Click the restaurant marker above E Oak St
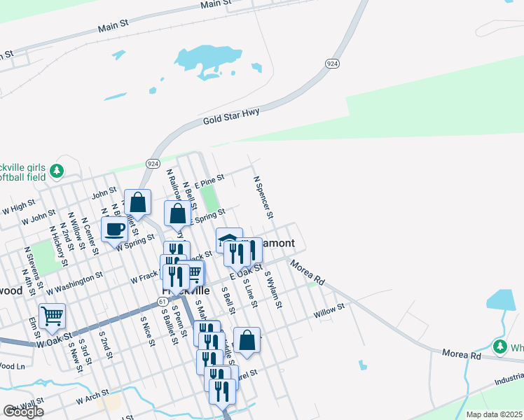This screenshot has width=524, height=420. click(x=237, y=255)
